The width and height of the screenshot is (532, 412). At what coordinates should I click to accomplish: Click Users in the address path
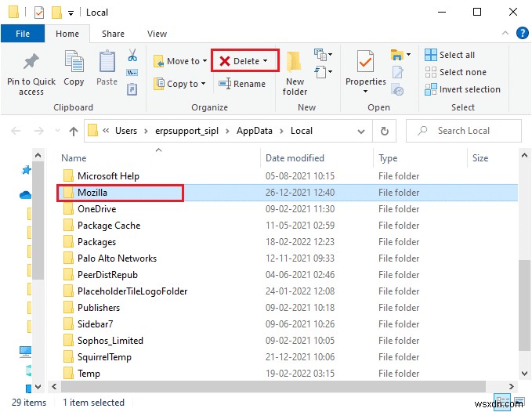126,131
